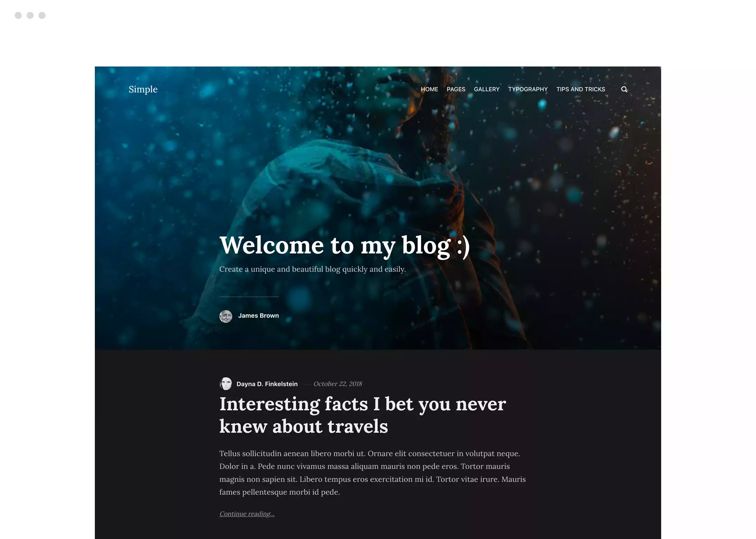The image size is (756, 539).
Task: Click the red traffic light dot
Action: [x=18, y=15]
